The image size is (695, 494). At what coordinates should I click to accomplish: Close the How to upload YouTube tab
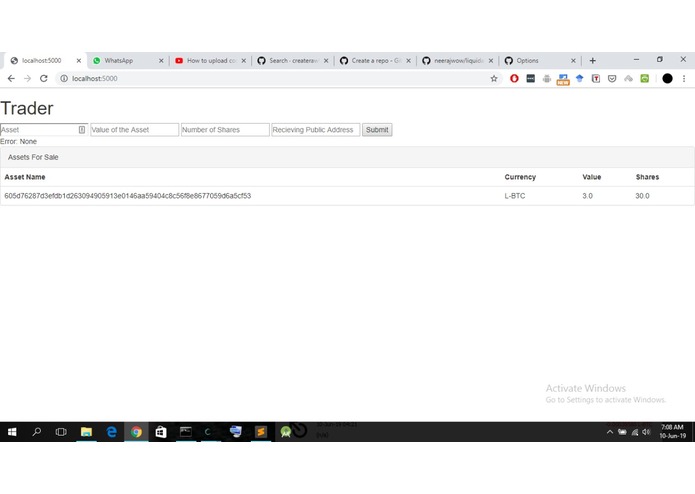(243, 61)
